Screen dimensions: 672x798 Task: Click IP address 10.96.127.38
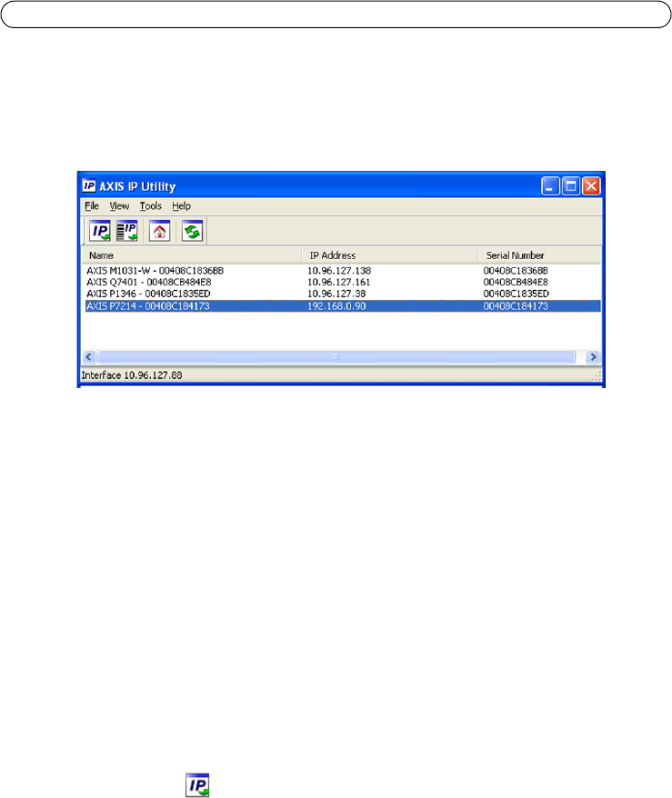(336, 294)
